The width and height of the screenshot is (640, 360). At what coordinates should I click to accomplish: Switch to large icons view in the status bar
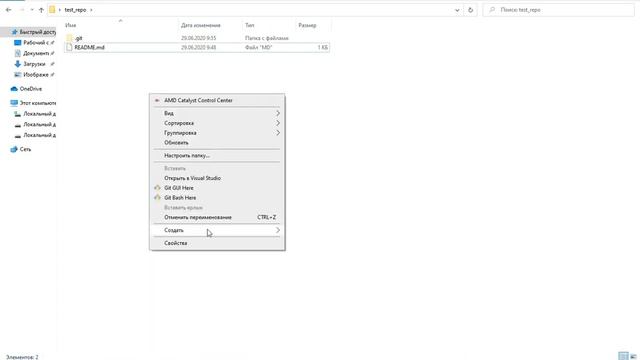pos(633,356)
